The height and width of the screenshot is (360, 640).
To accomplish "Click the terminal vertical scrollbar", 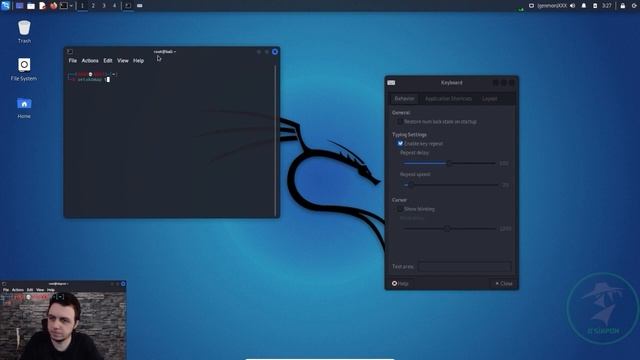I will [x=276, y=140].
